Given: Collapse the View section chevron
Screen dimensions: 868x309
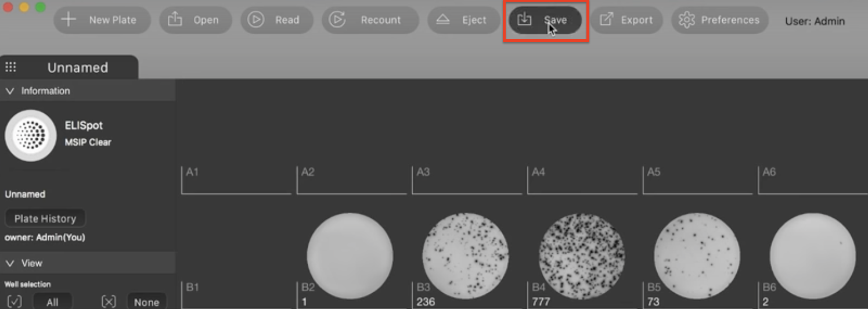Looking at the screenshot, I should pyautogui.click(x=10, y=263).
